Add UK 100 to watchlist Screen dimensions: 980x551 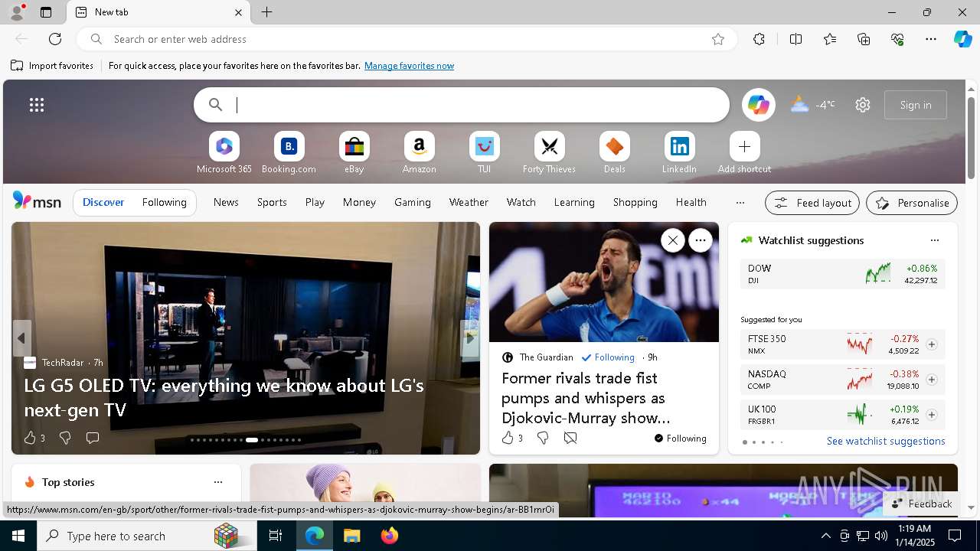click(931, 415)
